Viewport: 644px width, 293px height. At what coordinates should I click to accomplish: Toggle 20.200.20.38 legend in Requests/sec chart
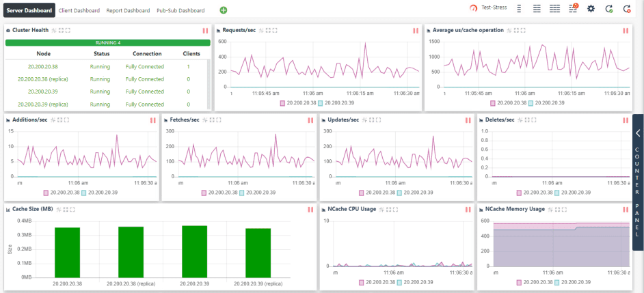(298, 103)
